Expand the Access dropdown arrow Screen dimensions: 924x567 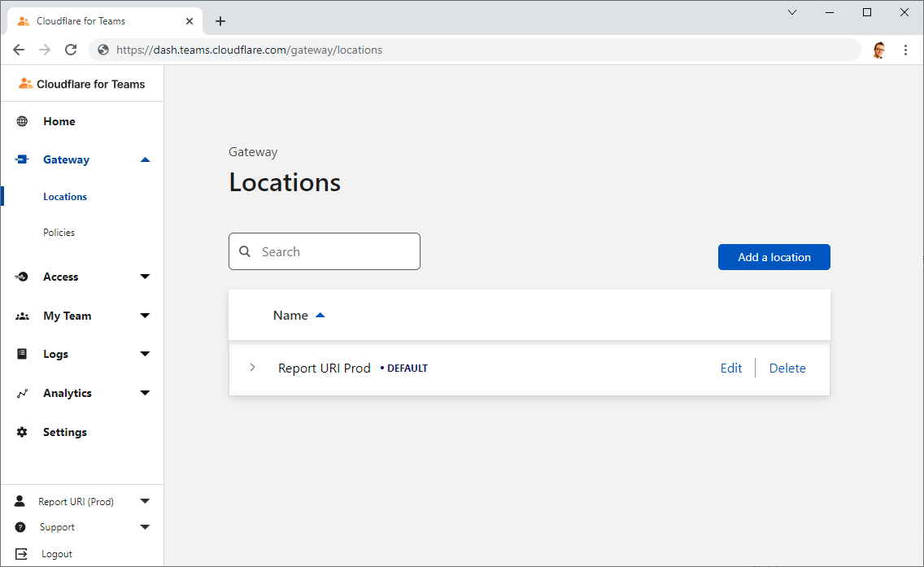[145, 277]
